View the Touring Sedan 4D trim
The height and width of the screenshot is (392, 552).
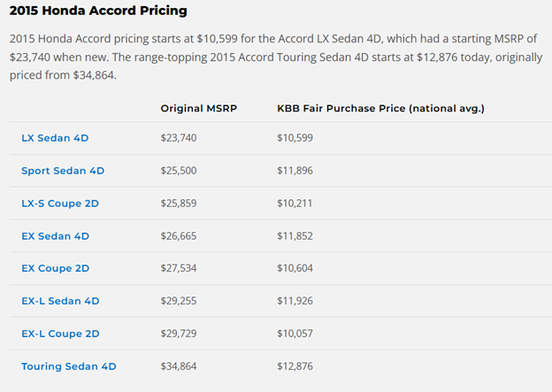point(68,366)
